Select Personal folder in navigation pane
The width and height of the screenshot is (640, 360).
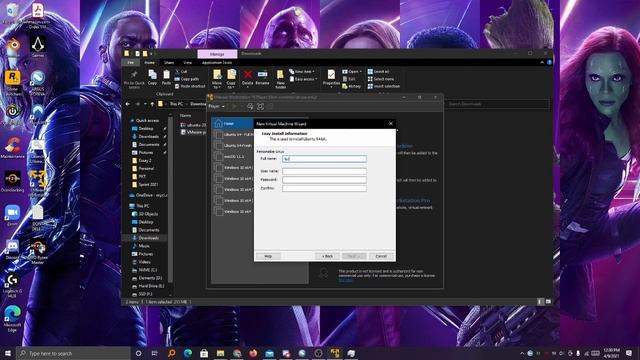coord(143,168)
